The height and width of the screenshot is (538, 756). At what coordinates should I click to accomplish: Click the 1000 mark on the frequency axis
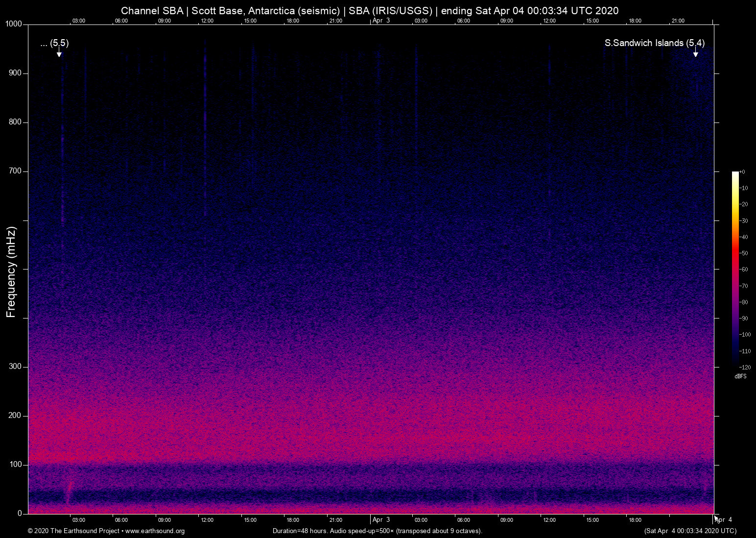[13, 24]
